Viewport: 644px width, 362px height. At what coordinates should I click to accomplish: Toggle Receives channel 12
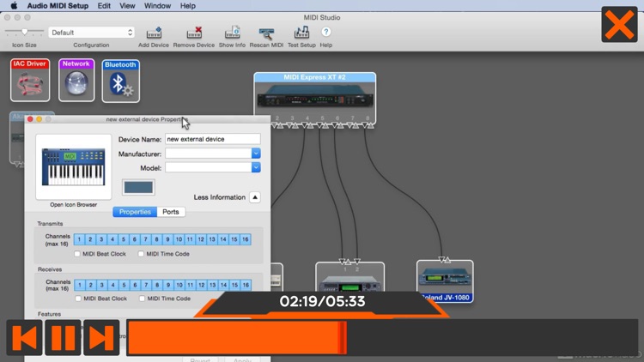click(202, 285)
